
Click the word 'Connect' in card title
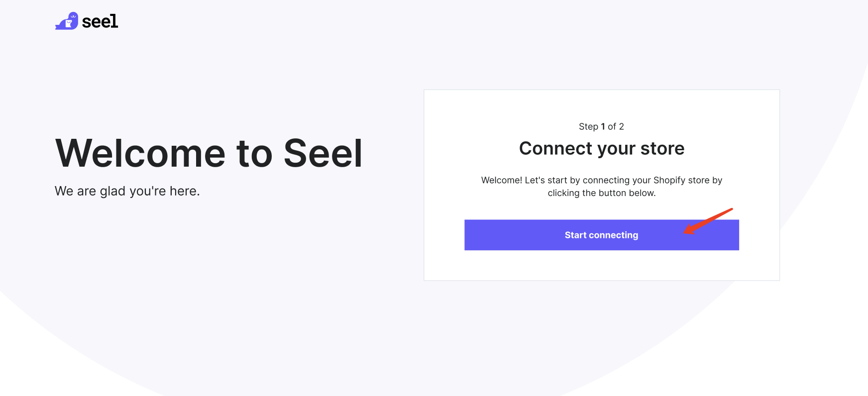tap(555, 148)
